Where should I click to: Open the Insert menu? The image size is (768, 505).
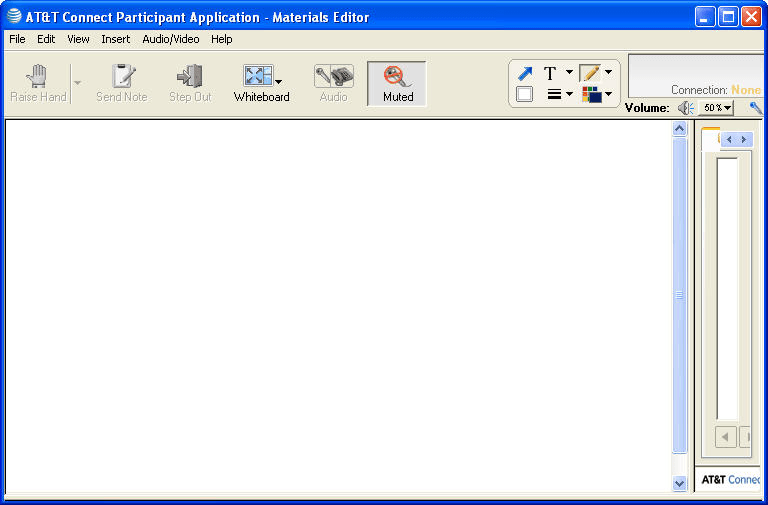coord(115,39)
